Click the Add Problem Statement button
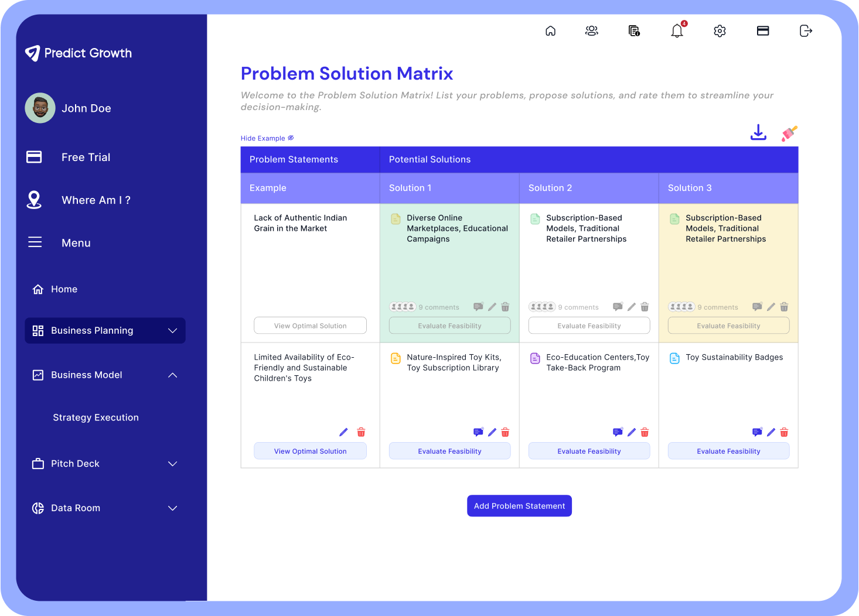This screenshot has width=859, height=616. point(519,506)
